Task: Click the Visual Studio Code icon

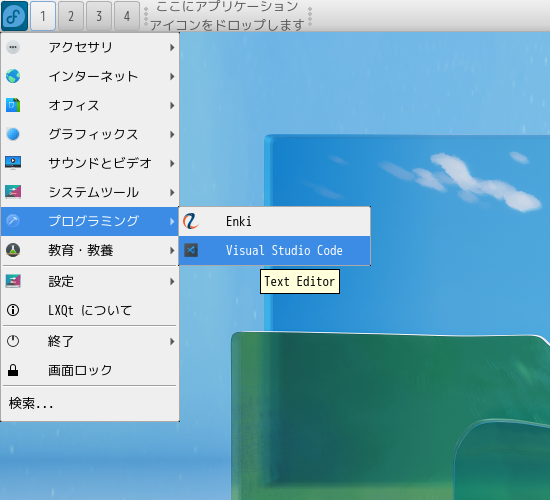Action: pyautogui.click(x=191, y=250)
